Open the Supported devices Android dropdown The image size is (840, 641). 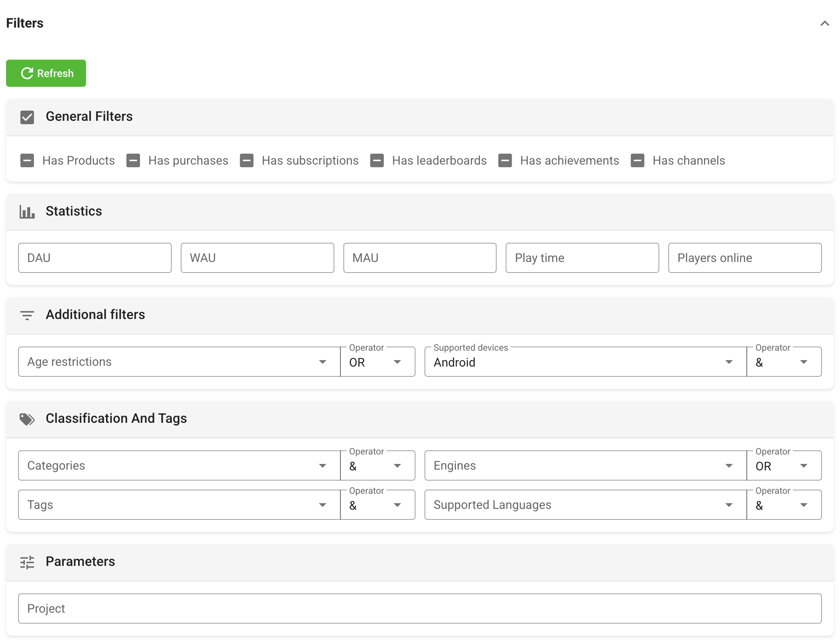[x=586, y=362]
